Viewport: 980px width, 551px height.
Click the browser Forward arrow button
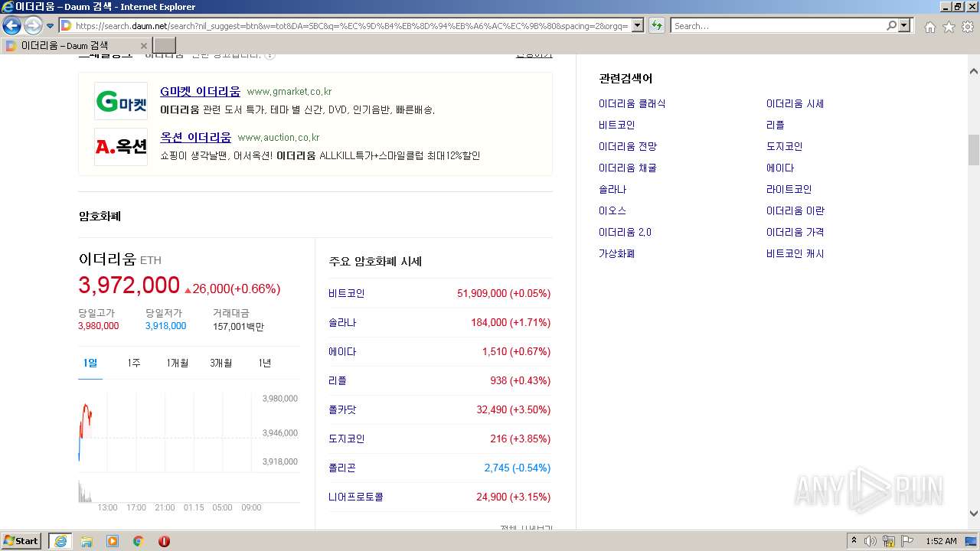pos(33,25)
